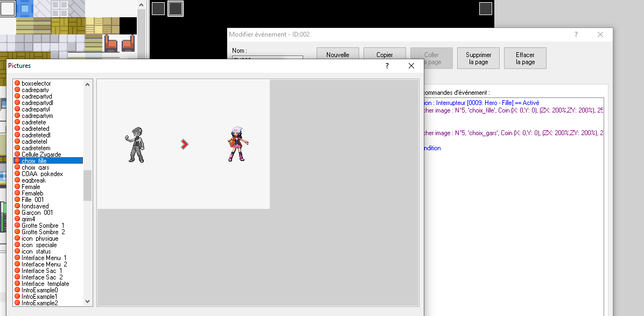Click the red icon next to icon_physique
Viewport: 644px width, 316px height.
point(17,238)
